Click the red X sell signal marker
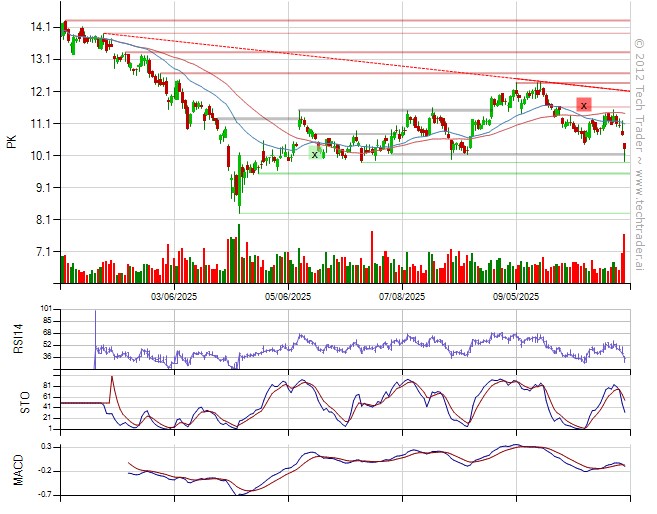This screenshot has width=657, height=514. (x=583, y=105)
